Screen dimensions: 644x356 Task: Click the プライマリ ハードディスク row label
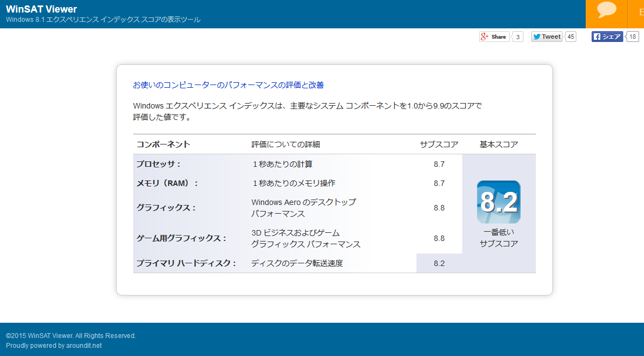point(186,263)
